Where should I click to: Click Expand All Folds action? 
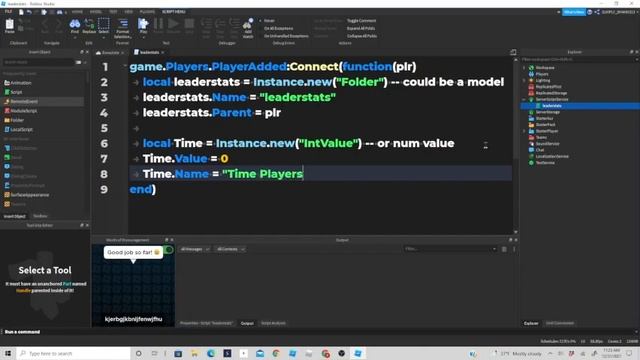point(361,29)
